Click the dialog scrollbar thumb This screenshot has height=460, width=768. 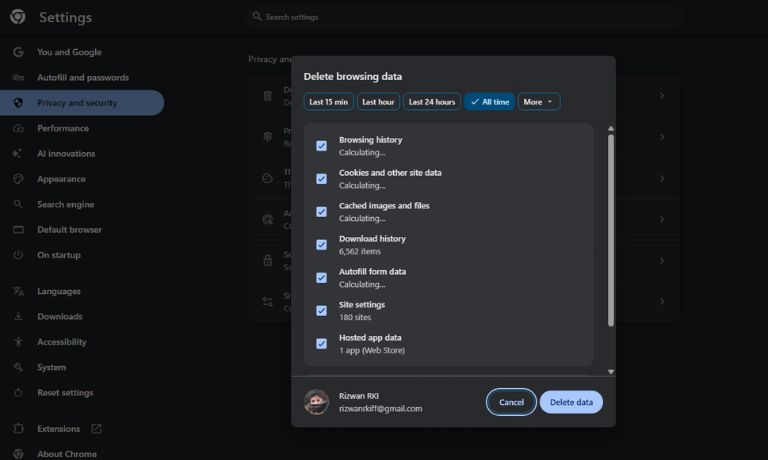(611, 230)
